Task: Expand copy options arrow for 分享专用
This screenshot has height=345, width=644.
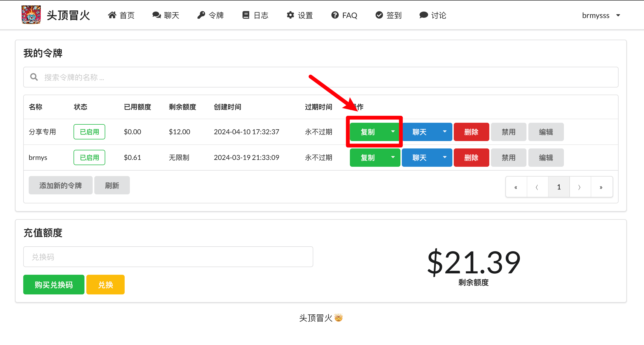Action: [x=393, y=132]
